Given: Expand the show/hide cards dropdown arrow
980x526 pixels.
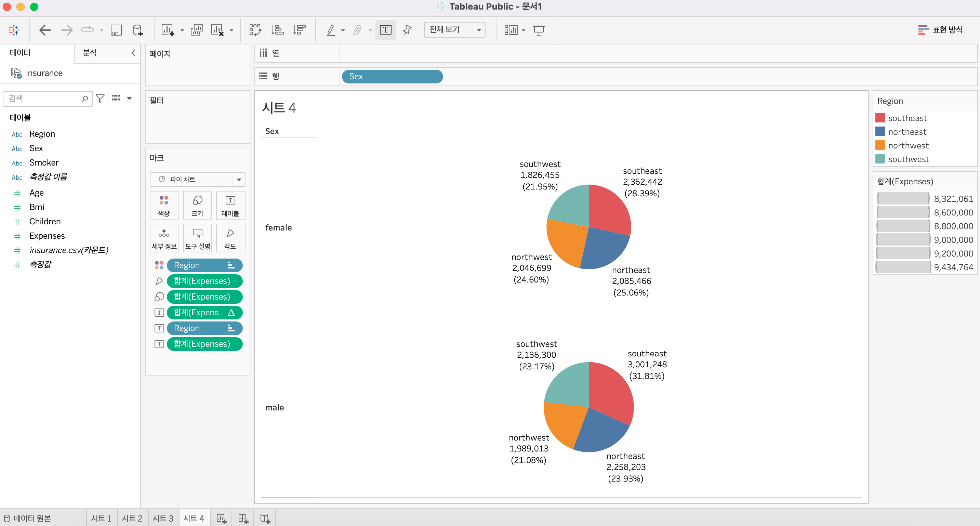Looking at the screenshot, I should (524, 30).
